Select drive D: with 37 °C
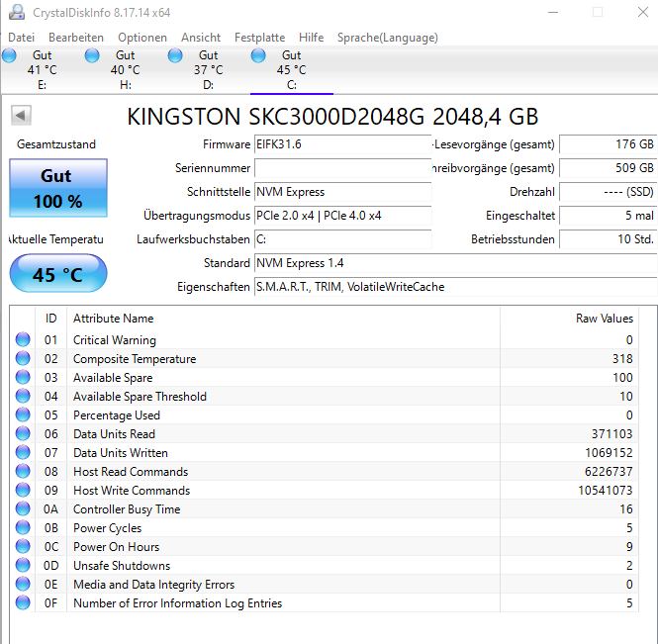The height and width of the screenshot is (644, 658). click(208, 70)
